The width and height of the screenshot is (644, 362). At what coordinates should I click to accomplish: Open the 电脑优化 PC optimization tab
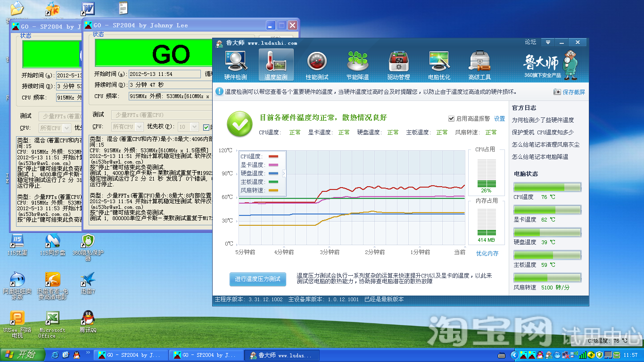[x=439, y=65]
